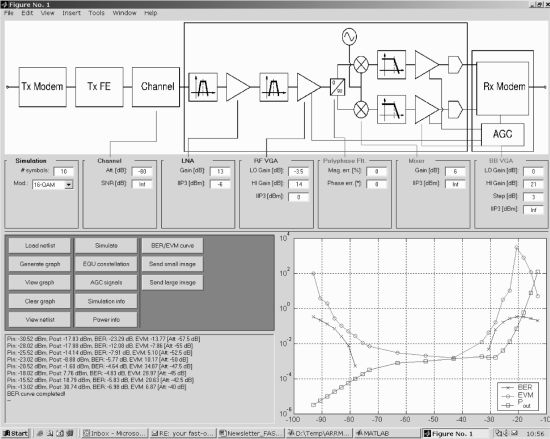Open the Edit menu
This screenshot has height=439, width=550.
point(27,13)
